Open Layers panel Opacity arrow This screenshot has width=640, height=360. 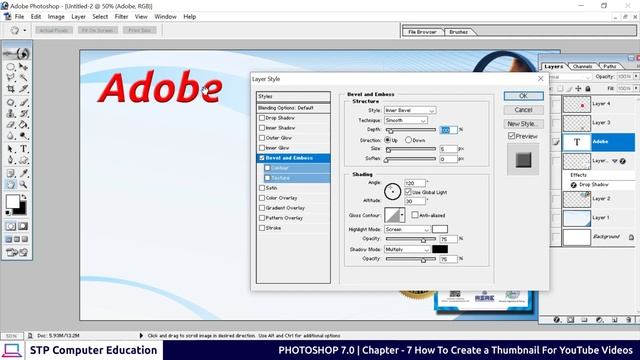(x=636, y=76)
